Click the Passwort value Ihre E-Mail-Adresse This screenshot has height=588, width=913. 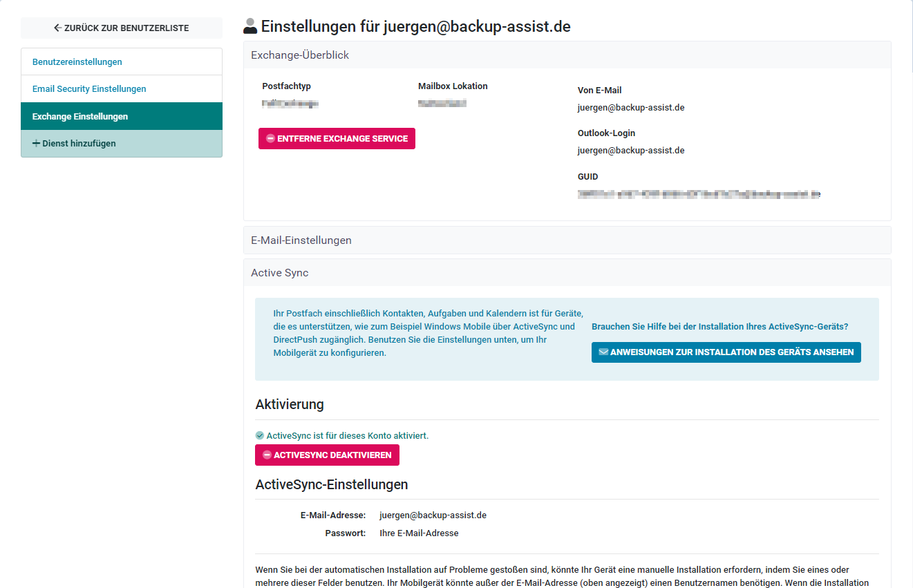click(419, 533)
